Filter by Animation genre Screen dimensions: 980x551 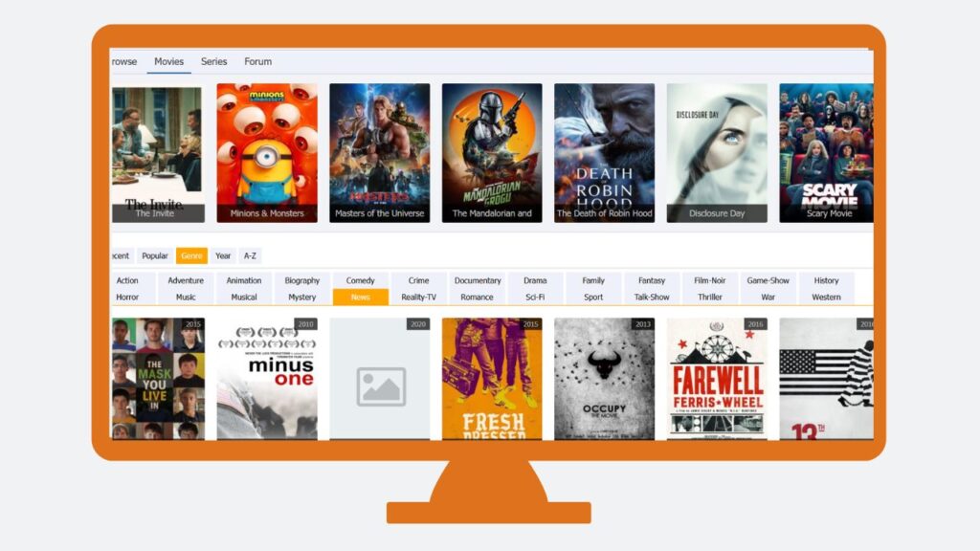pyautogui.click(x=244, y=280)
